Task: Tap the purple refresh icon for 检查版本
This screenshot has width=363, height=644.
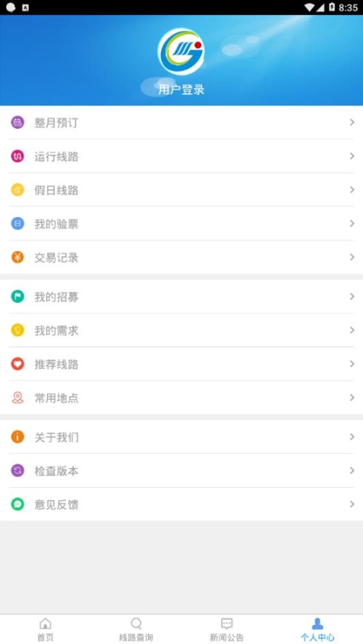Action: pos(17,471)
